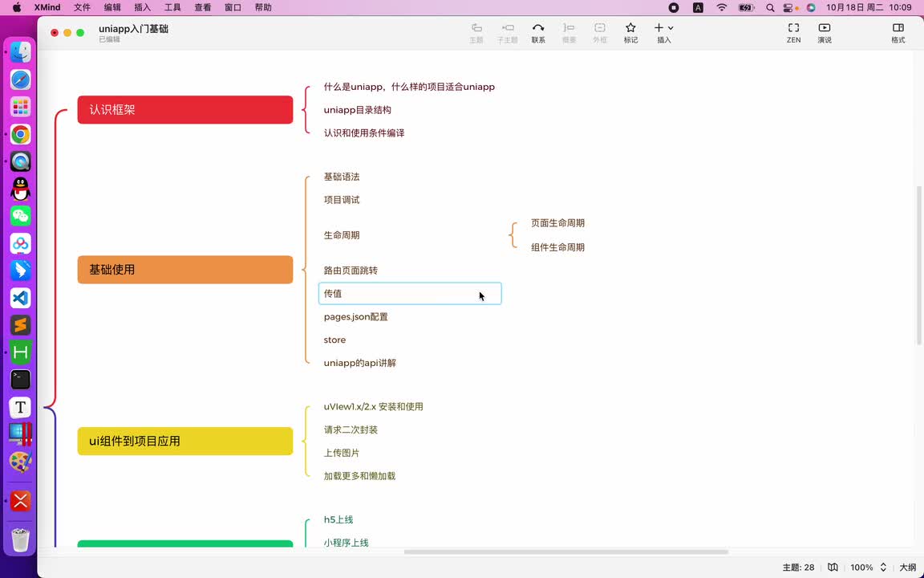Select the 联系 relationship tool
The height and width of the screenshot is (578, 924).
click(538, 33)
